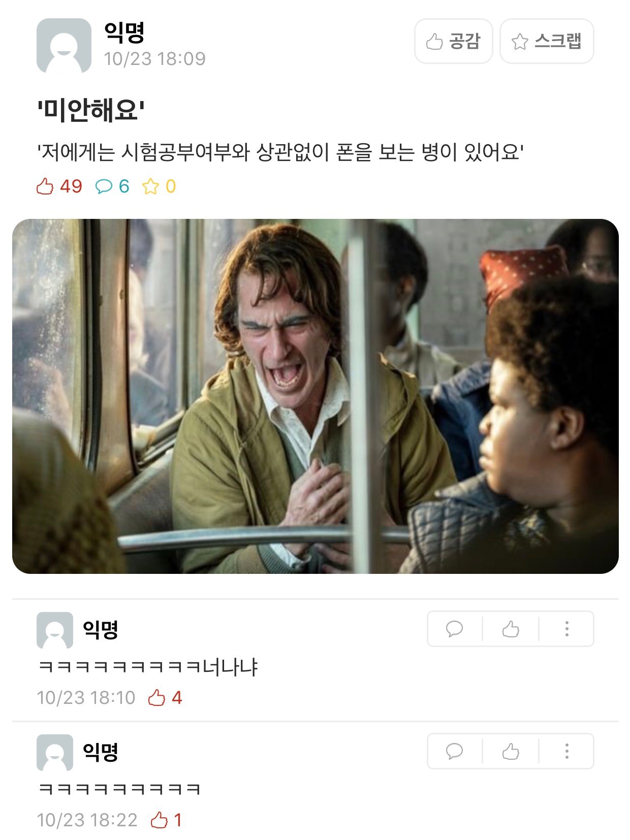Select the first comment text ㅋㅋㅋ너나냐
The width and height of the screenshot is (630, 840).
148,666
